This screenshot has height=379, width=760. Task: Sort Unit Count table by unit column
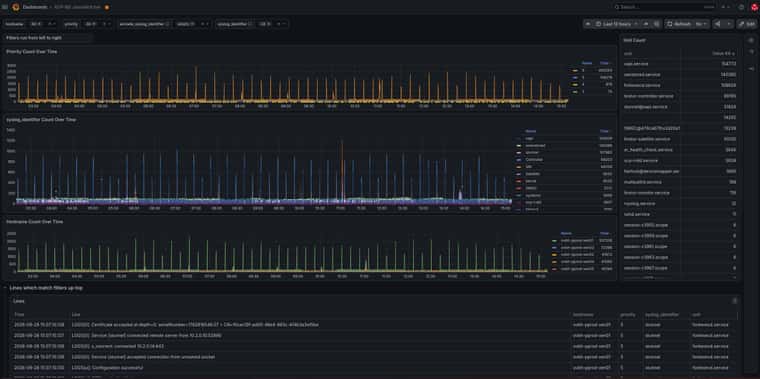[628, 54]
